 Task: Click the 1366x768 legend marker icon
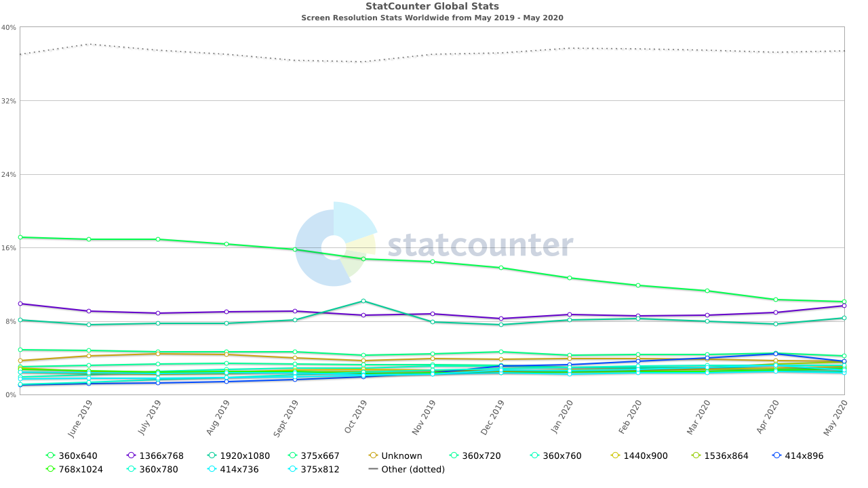pyautogui.click(x=131, y=455)
